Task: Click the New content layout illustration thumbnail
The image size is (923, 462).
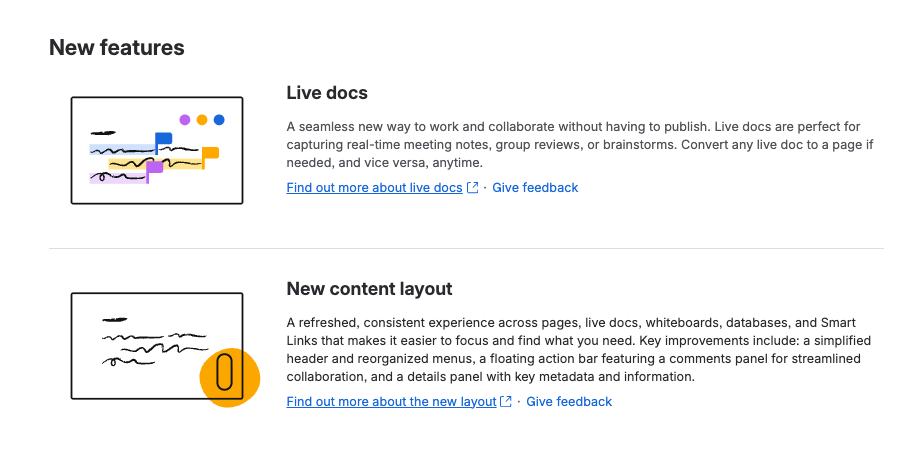Action: pos(157,346)
